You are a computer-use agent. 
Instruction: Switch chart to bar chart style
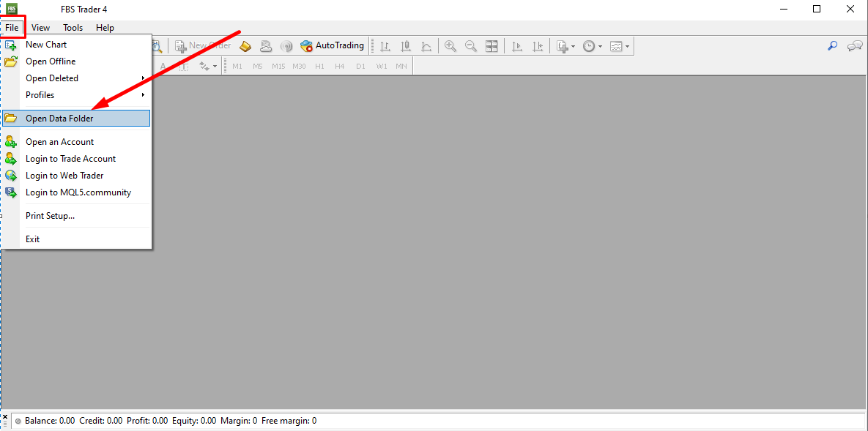click(386, 47)
